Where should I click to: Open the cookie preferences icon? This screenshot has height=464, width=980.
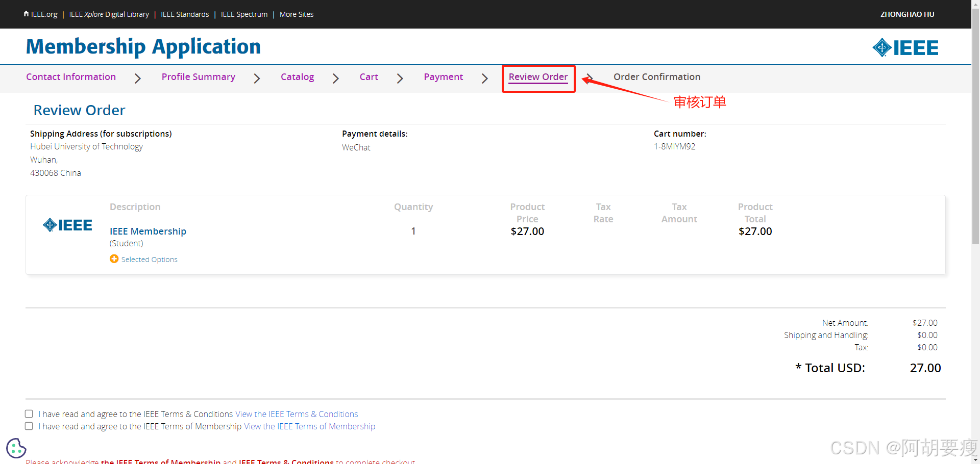[x=16, y=448]
